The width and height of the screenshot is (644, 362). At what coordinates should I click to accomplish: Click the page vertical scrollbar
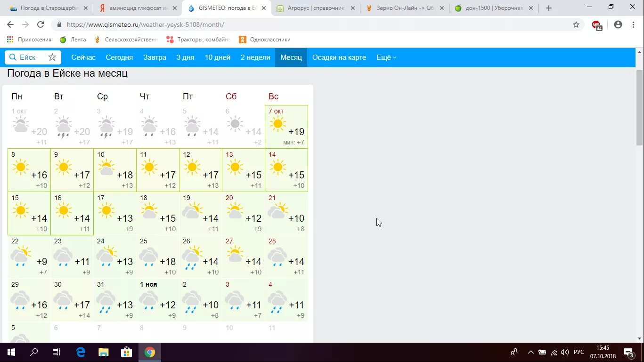[639, 108]
